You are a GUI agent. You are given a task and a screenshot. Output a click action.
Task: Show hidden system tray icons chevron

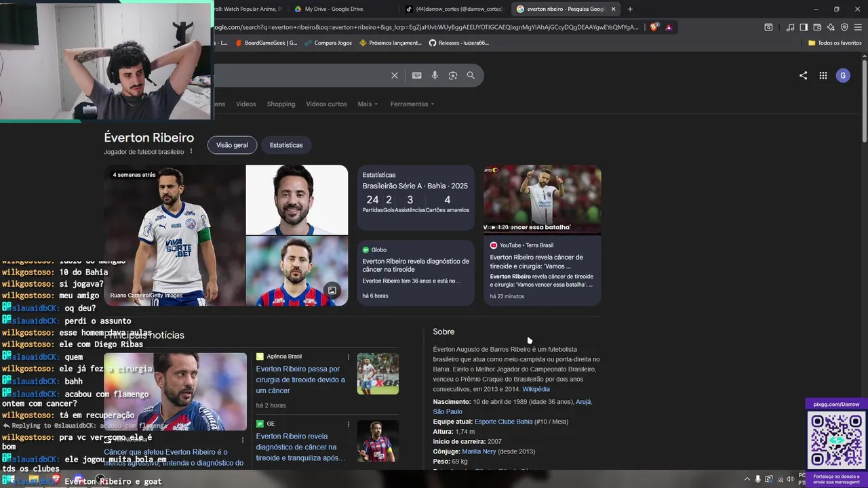pos(747,479)
